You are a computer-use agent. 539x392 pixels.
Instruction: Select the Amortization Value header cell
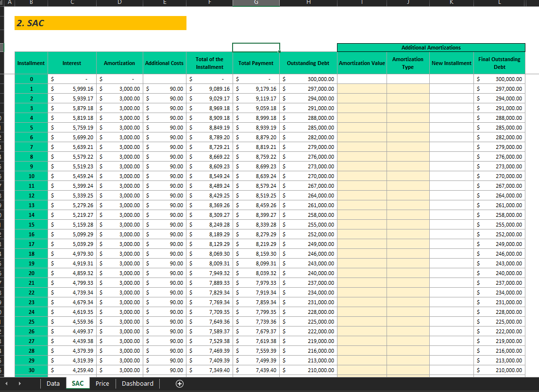point(362,63)
